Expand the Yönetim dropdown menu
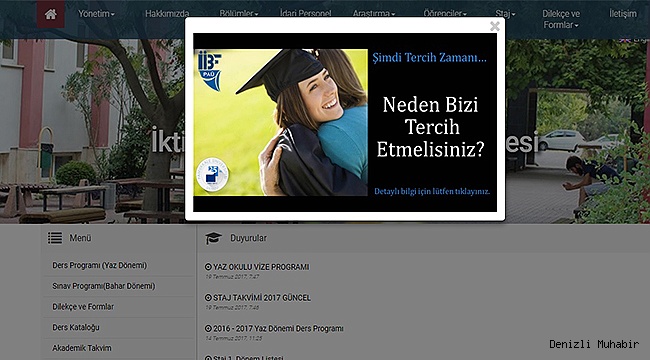Viewport: 650px width, 360px height. [96, 14]
